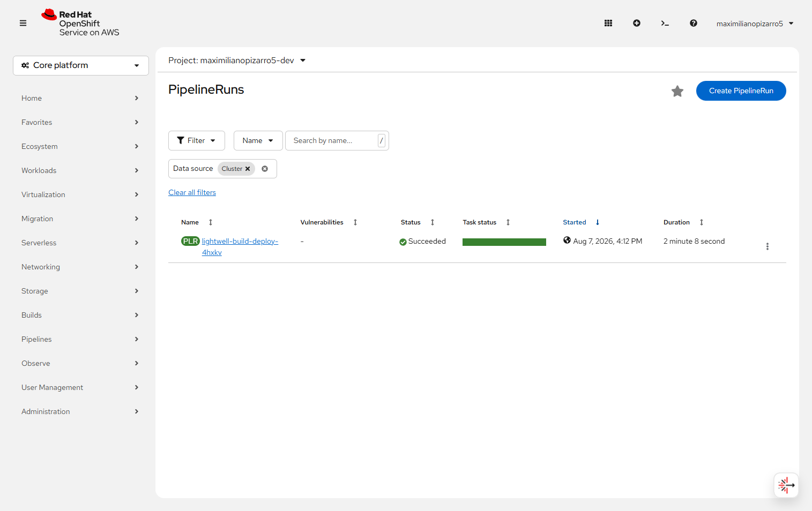This screenshot has height=511, width=812.
Task: Sort table by Task status column
Action: [x=486, y=222]
